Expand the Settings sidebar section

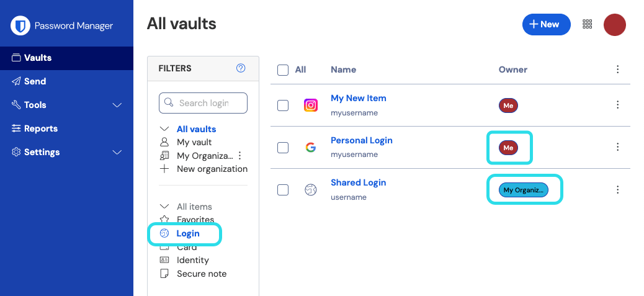117,152
